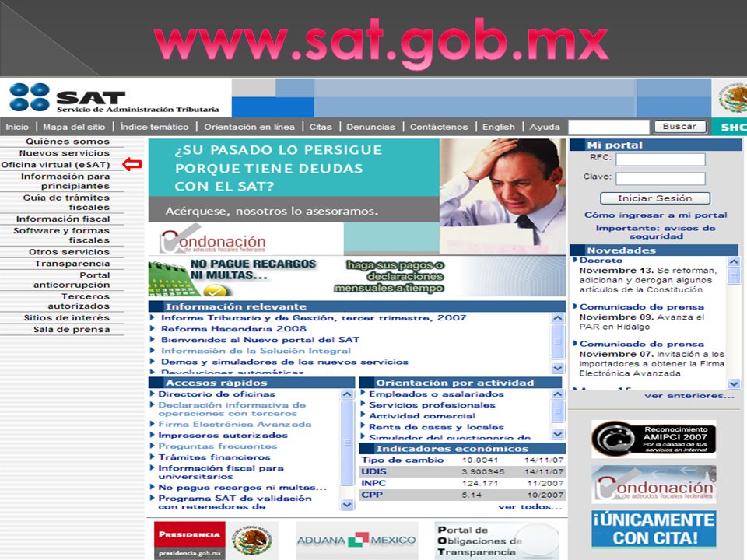This screenshot has height=560, width=747.
Task: Open Contáctenos page
Action: pyautogui.click(x=439, y=127)
